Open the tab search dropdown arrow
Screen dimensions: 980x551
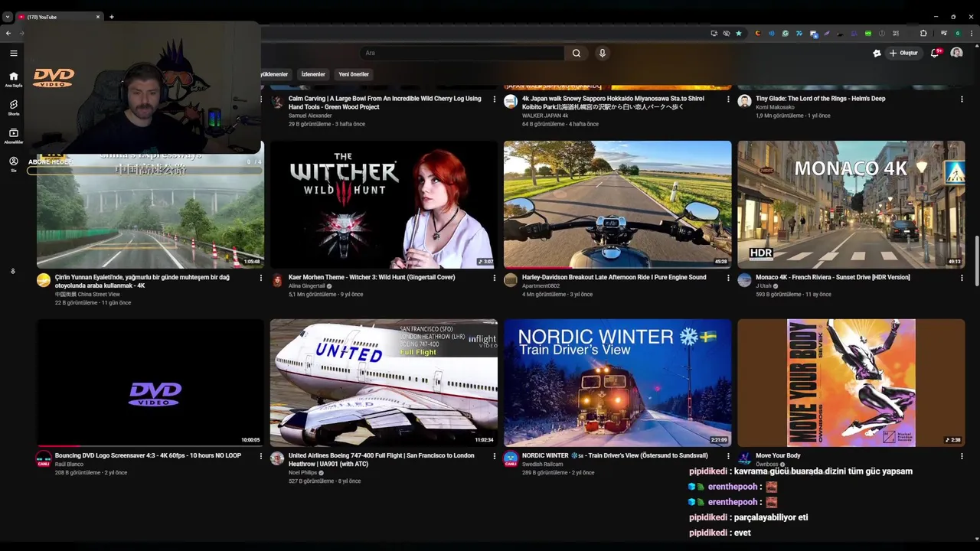[8, 17]
